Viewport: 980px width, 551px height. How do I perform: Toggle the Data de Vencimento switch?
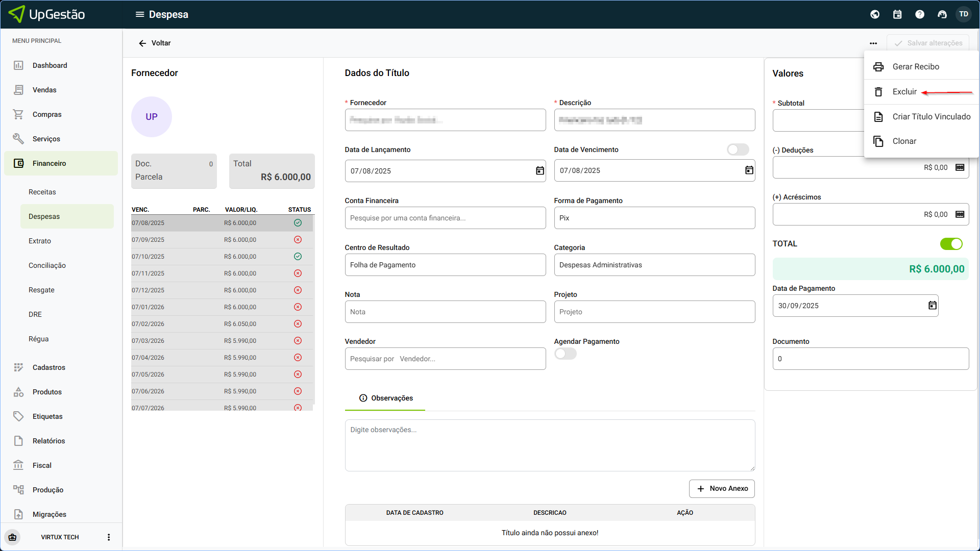click(738, 149)
